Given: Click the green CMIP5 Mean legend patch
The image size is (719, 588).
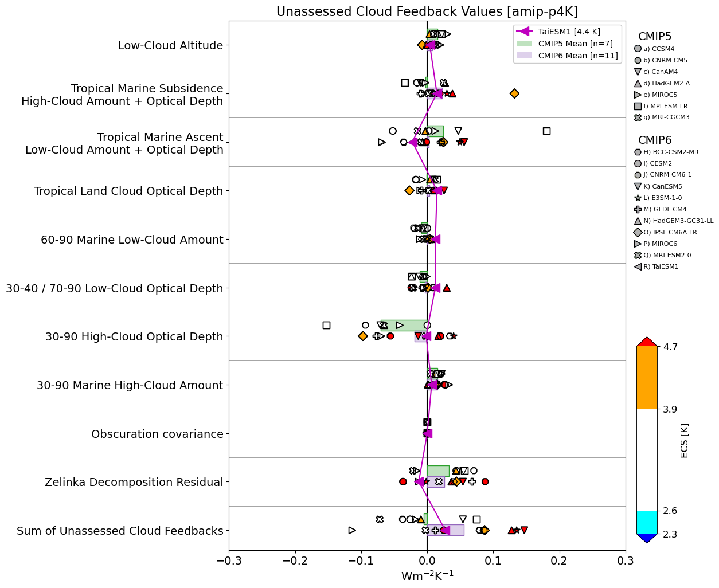Looking at the screenshot, I should [x=524, y=44].
